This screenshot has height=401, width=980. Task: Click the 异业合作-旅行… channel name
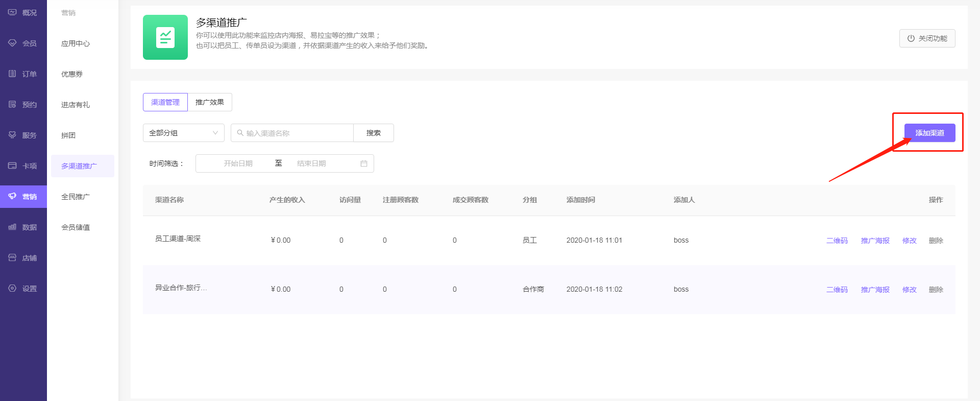coord(181,288)
